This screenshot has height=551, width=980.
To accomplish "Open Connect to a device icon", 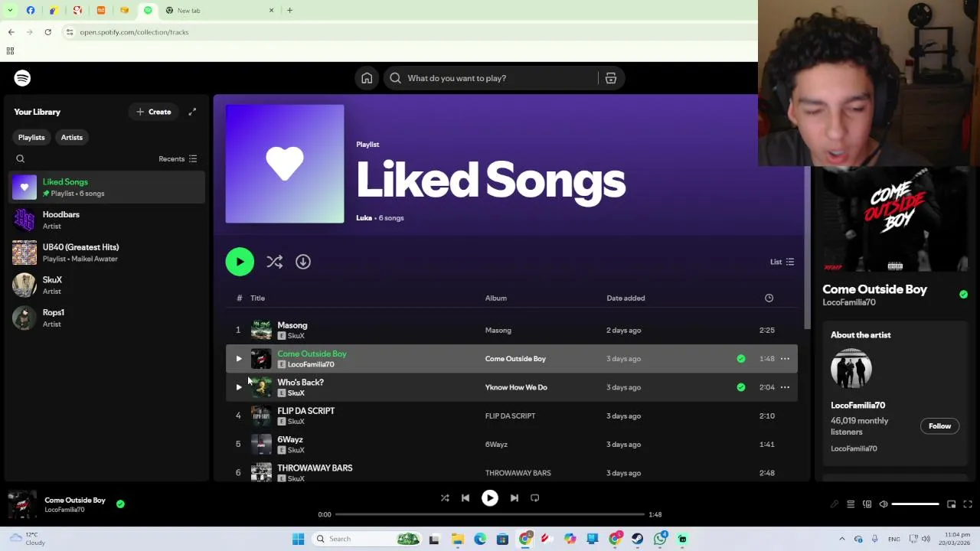I will [x=867, y=504].
